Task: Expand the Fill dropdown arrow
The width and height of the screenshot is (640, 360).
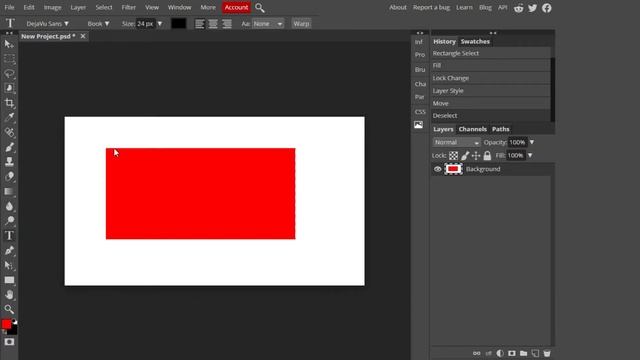Action: (x=530, y=156)
